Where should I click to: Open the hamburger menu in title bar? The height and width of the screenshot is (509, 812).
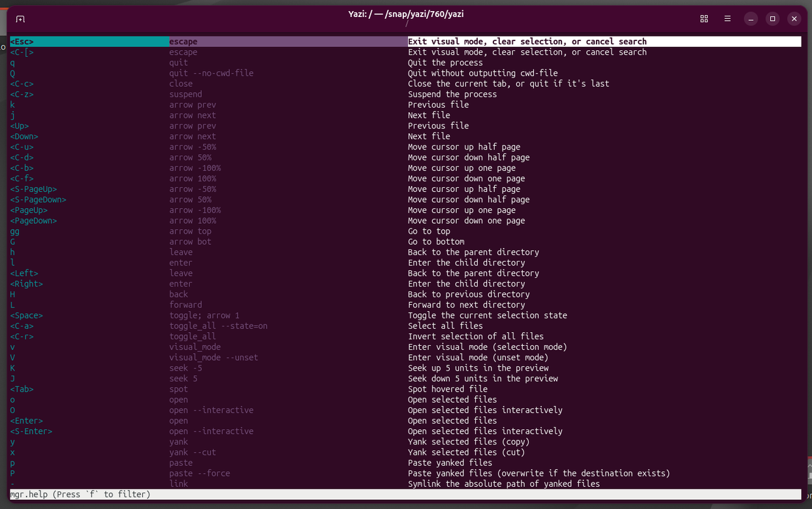coord(727,19)
